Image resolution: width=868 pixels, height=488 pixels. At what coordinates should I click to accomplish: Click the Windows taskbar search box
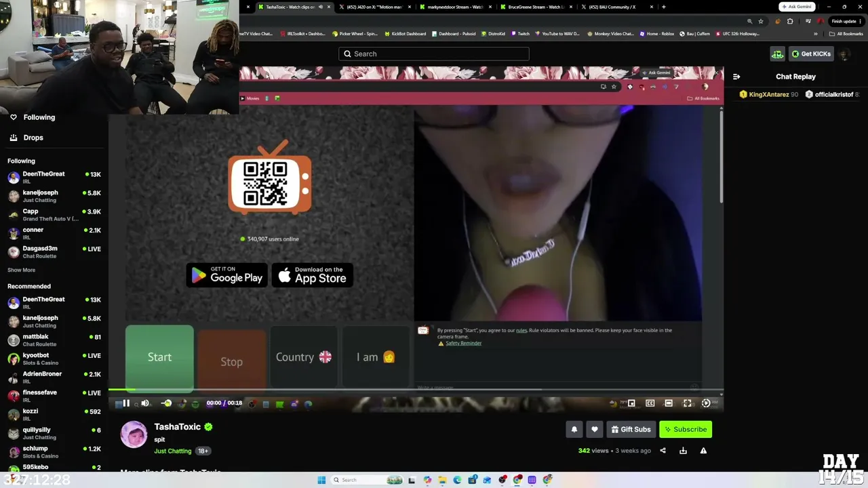tap(366, 480)
